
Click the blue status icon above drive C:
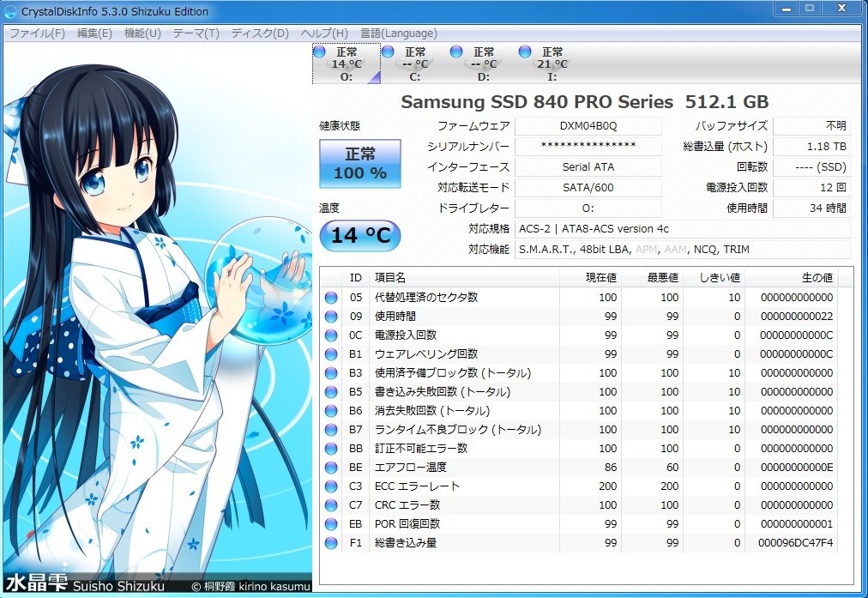tap(388, 52)
